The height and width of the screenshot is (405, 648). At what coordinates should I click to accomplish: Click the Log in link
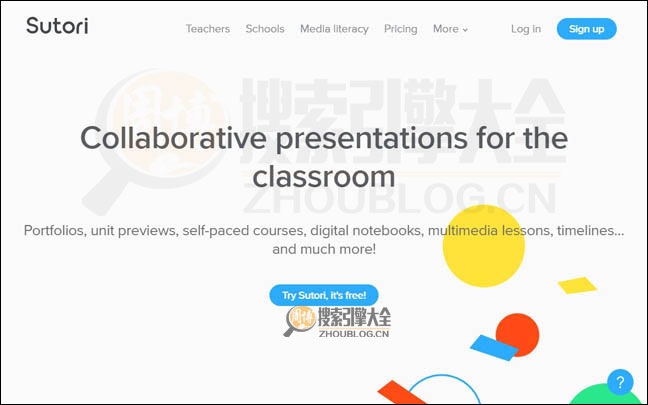[x=526, y=29]
